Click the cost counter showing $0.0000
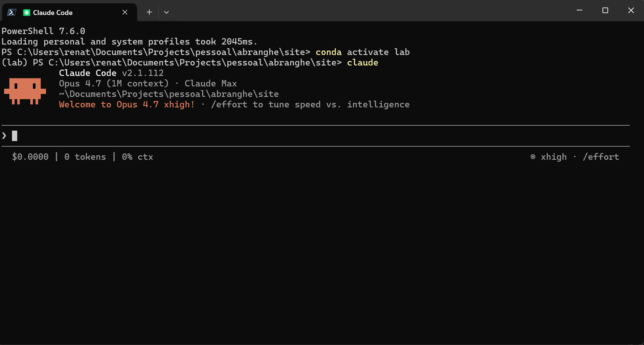The height and width of the screenshot is (345, 644). tap(30, 157)
